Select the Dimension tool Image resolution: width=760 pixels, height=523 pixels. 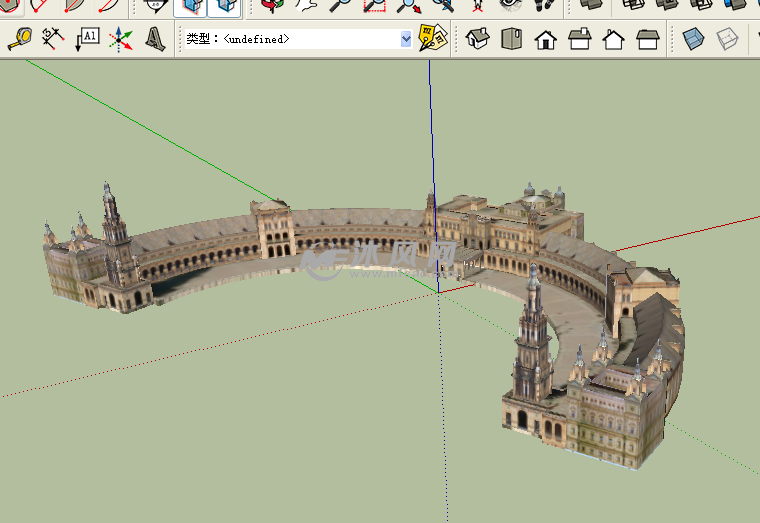tap(53, 39)
